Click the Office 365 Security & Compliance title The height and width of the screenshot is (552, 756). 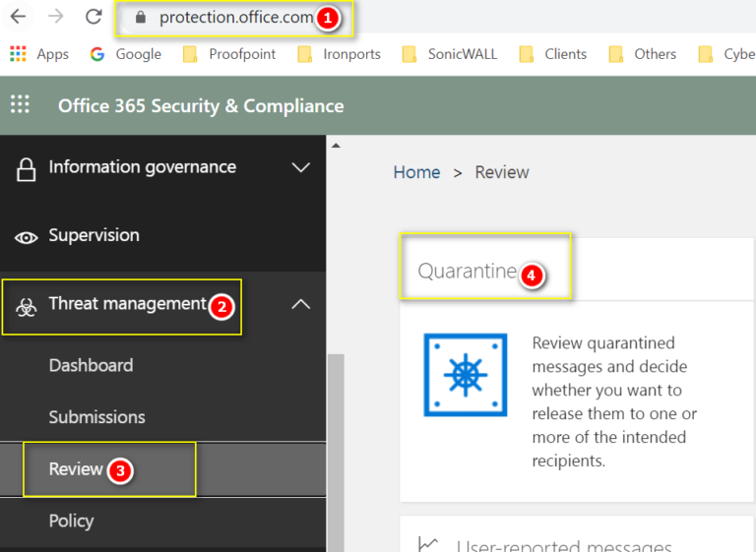pos(201,105)
